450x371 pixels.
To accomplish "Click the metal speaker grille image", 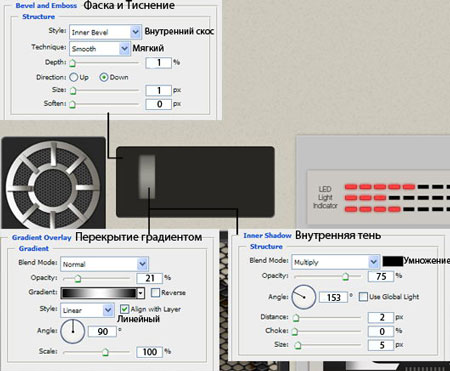I will (53, 183).
